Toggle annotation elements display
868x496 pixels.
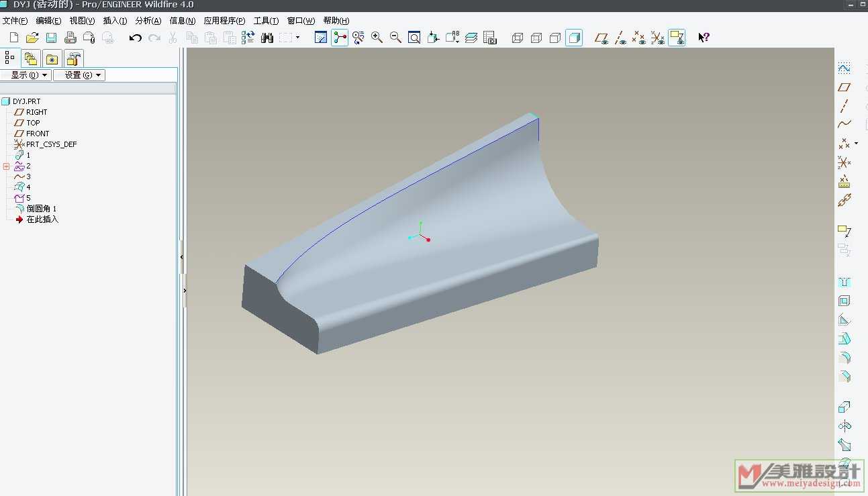[677, 38]
